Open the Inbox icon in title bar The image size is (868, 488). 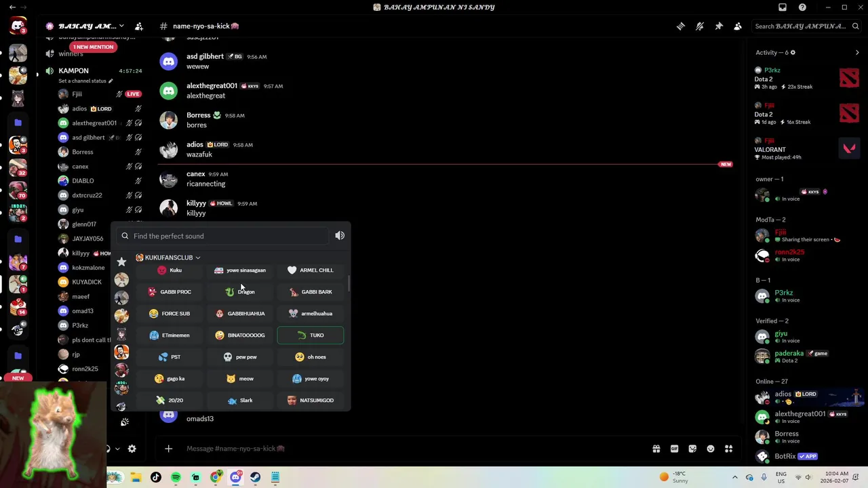click(783, 7)
